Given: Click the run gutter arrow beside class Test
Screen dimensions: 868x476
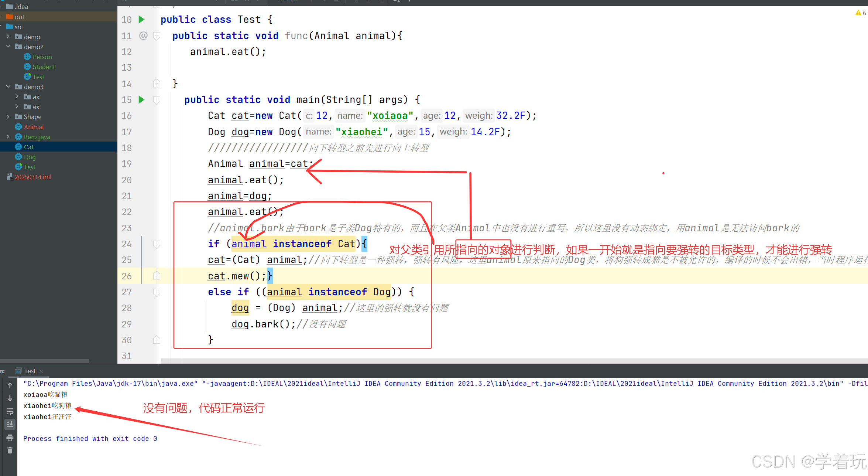Looking at the screenshot, I should click(141, 20).
